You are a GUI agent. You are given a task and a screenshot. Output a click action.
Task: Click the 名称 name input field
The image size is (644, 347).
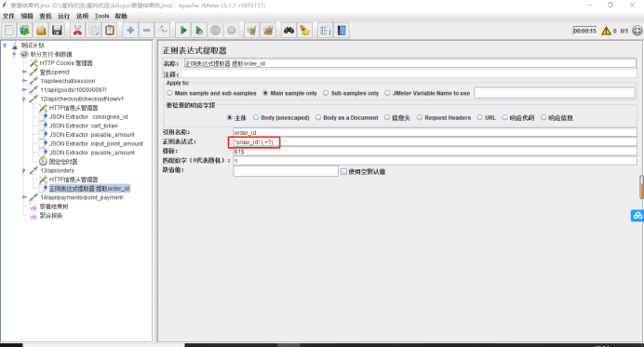409,63
